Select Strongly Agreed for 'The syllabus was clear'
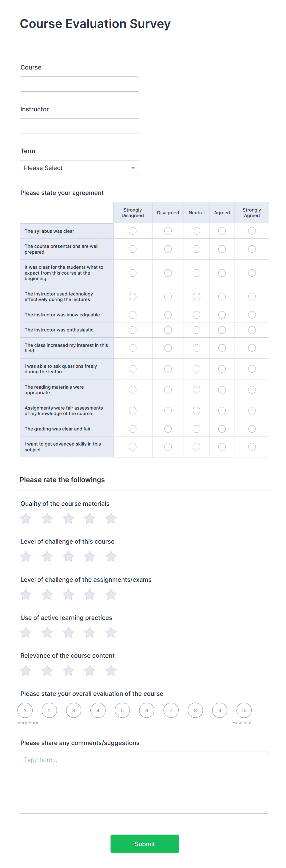The image size is (286, 868). (x=252, y=231)
